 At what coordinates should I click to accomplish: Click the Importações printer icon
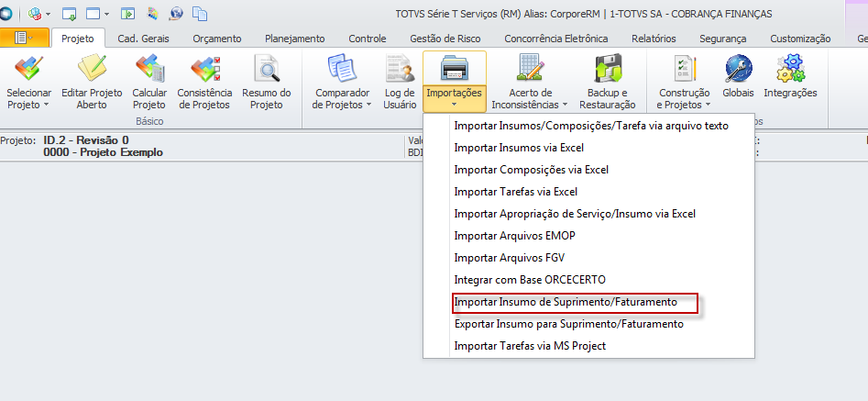[455, 68]
